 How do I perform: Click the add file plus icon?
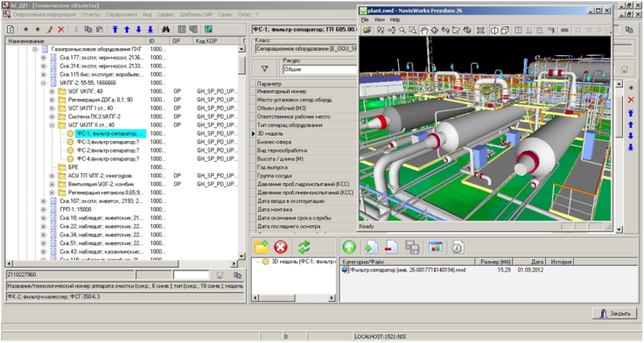coord(371,247)
